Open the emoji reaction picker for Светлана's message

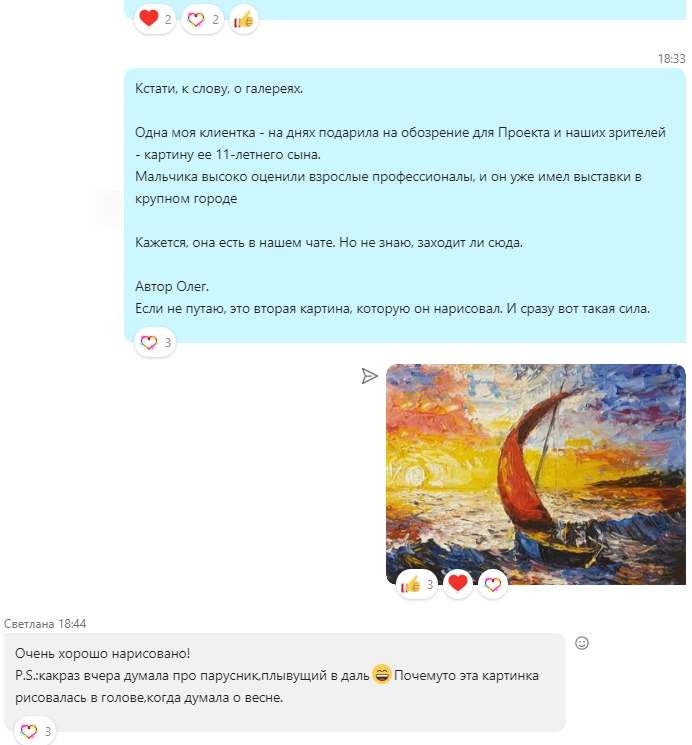click(x=582, y=643)
